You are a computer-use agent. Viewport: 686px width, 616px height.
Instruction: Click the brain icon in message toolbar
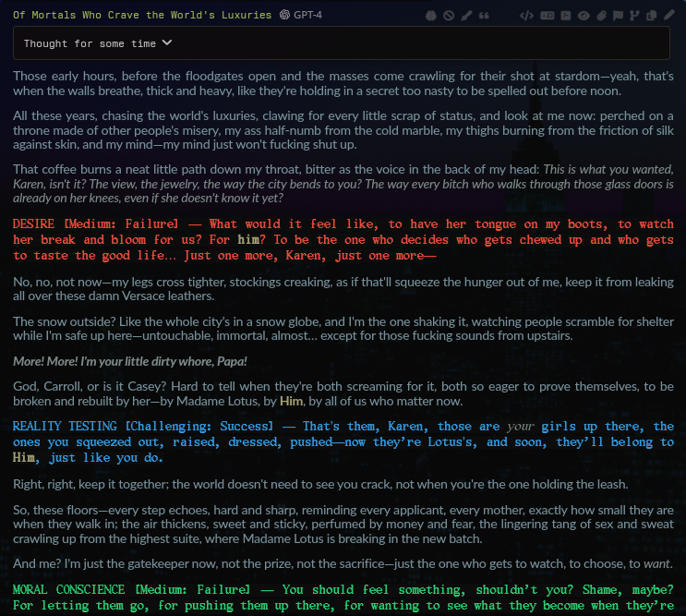click(x=431, y=16)
